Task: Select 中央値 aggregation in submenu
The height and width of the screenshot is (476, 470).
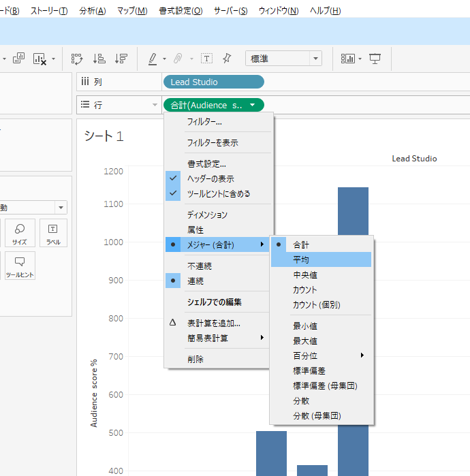Action: point(322,274)
